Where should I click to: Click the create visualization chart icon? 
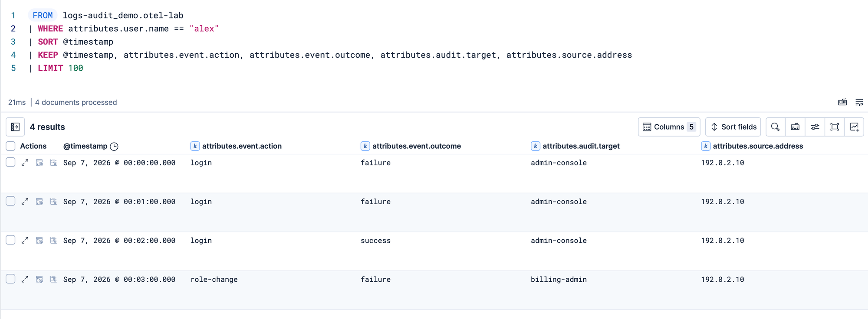855,127
